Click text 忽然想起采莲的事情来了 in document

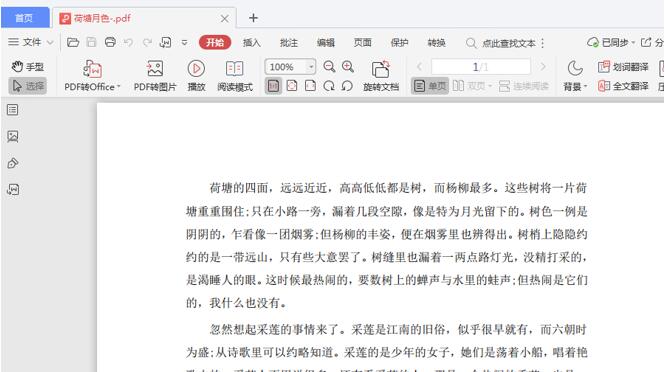click(274, 329)
